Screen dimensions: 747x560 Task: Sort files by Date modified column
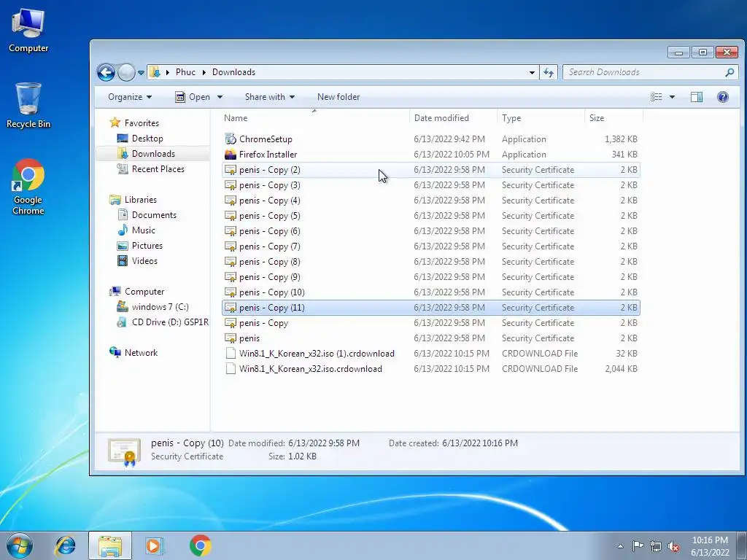click(453, 118)
